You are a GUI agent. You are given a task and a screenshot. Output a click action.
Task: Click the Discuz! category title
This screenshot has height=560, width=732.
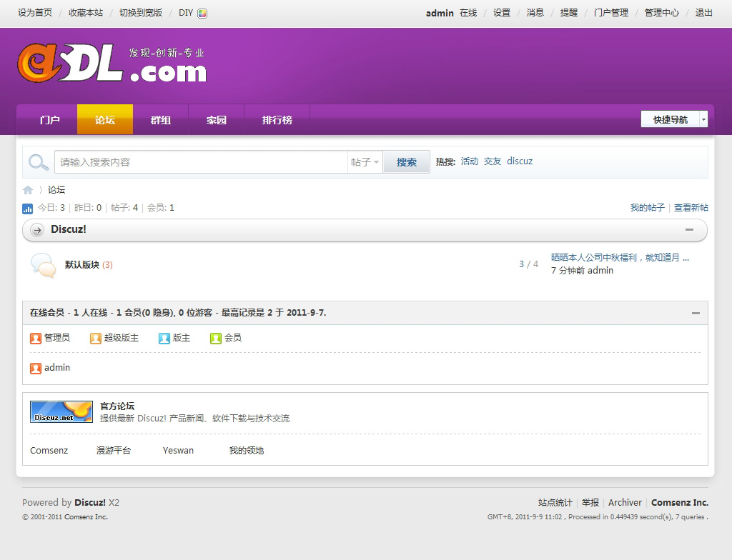coord(69,229)
